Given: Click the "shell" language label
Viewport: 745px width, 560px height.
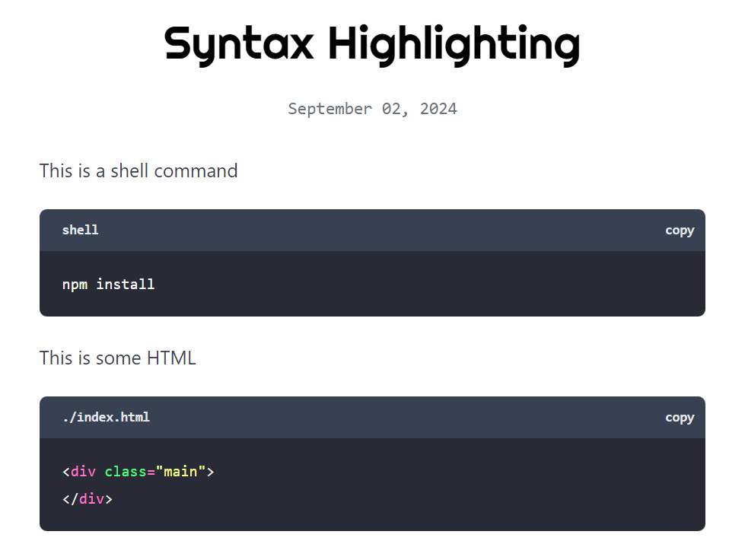Looking at the screenshot, I should 80,230.
